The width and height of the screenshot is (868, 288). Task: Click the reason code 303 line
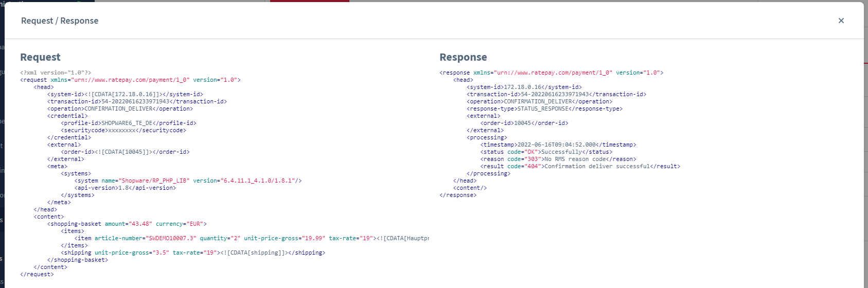558,159
